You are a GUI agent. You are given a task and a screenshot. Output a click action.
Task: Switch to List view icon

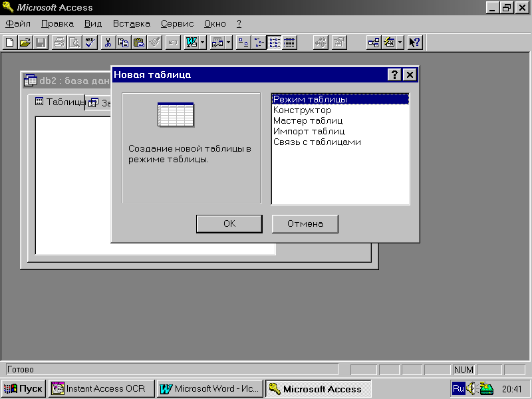click(x=274, y=43)
